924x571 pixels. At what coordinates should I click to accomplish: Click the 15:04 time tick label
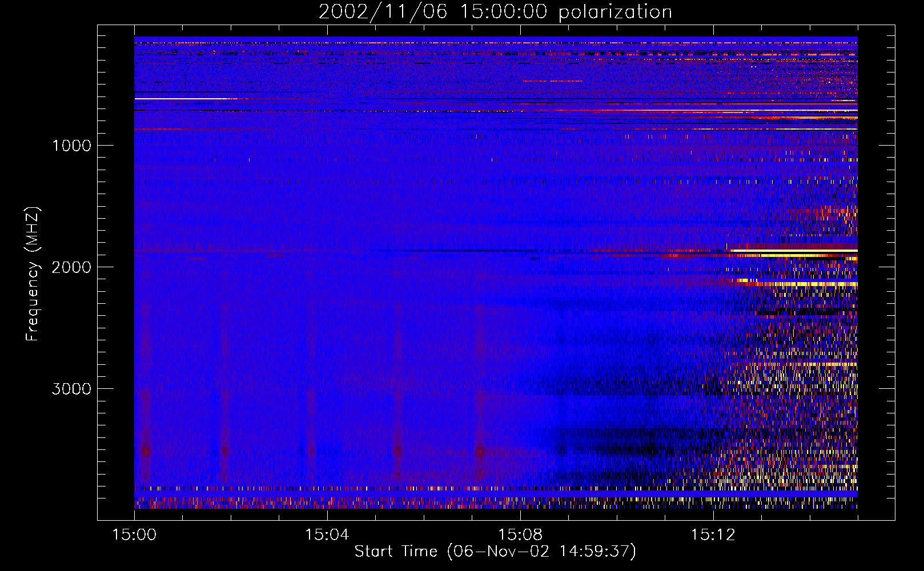pyautogui.click(x=327, y=535)
